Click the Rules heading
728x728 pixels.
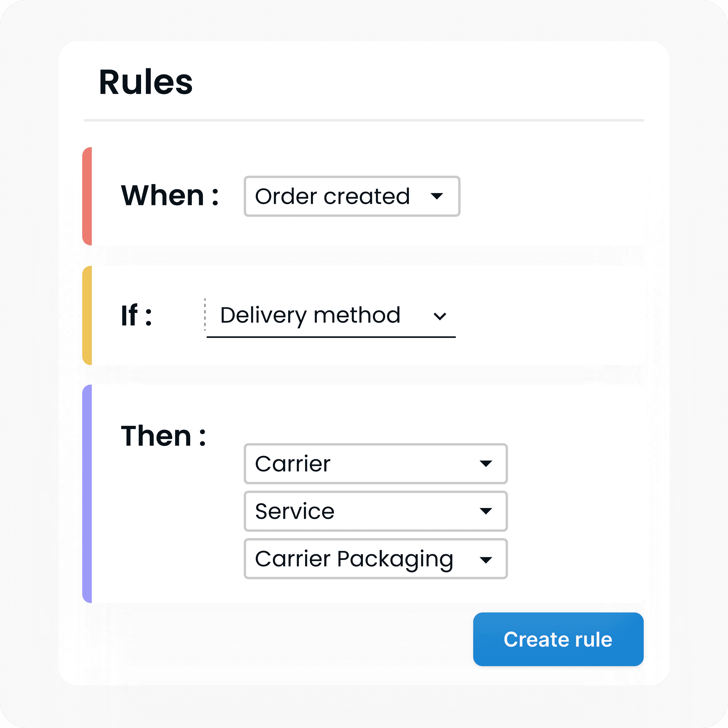(x=146, y=82)
